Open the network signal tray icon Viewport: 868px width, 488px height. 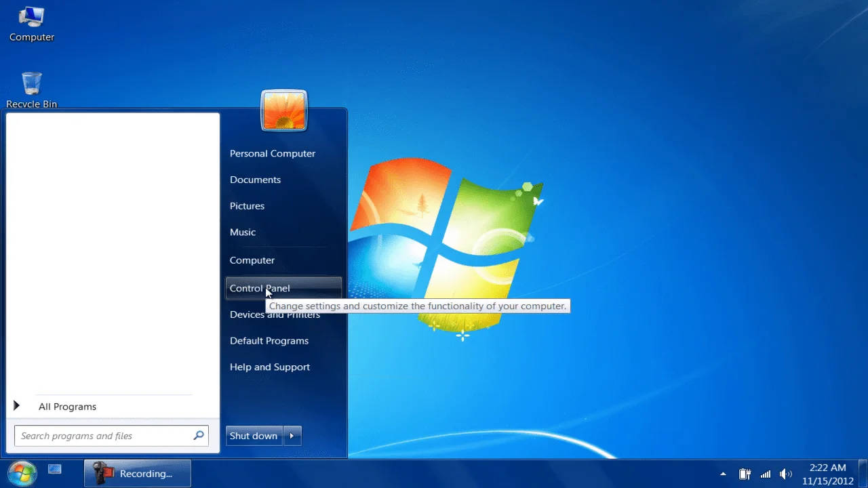pos(766,474)
